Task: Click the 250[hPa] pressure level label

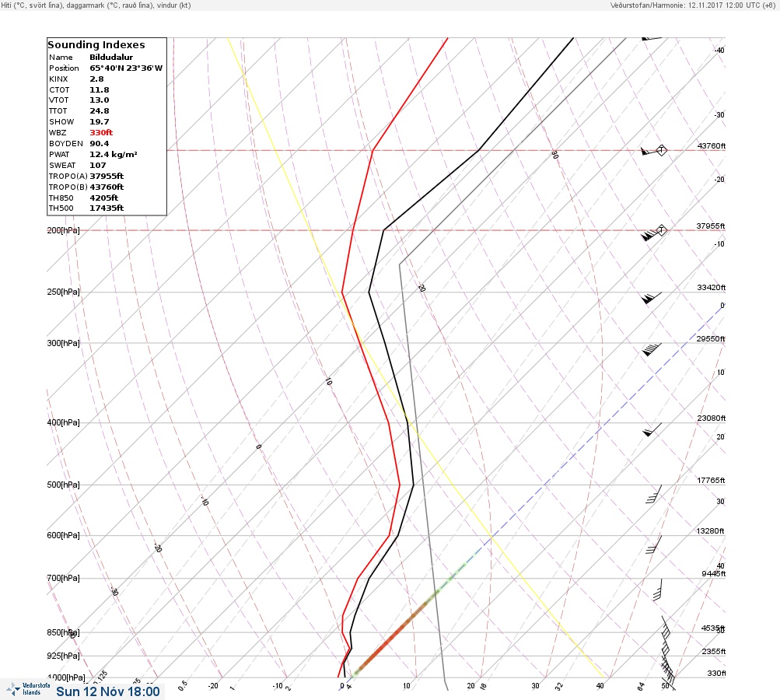Action: point(63,292)
